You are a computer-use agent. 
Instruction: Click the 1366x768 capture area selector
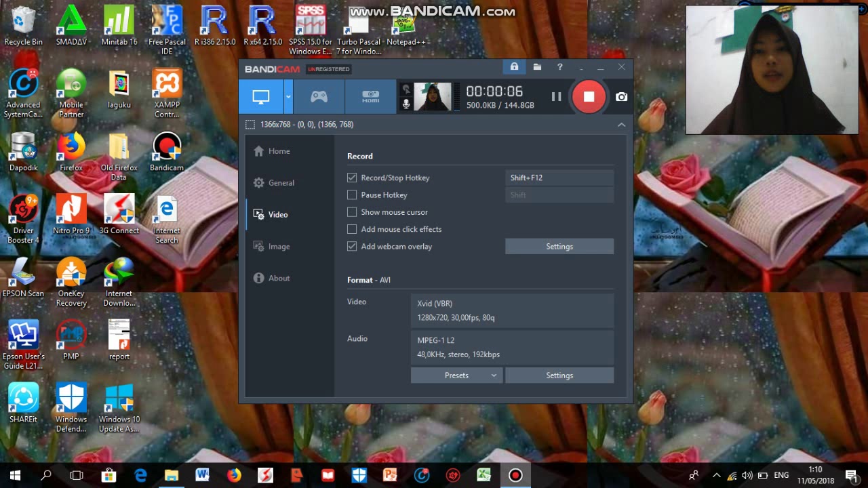299,125
